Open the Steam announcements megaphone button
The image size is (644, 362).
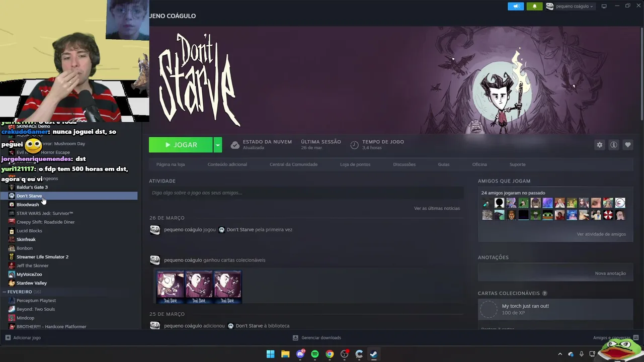pyautogui.click(x=516, y=6)
